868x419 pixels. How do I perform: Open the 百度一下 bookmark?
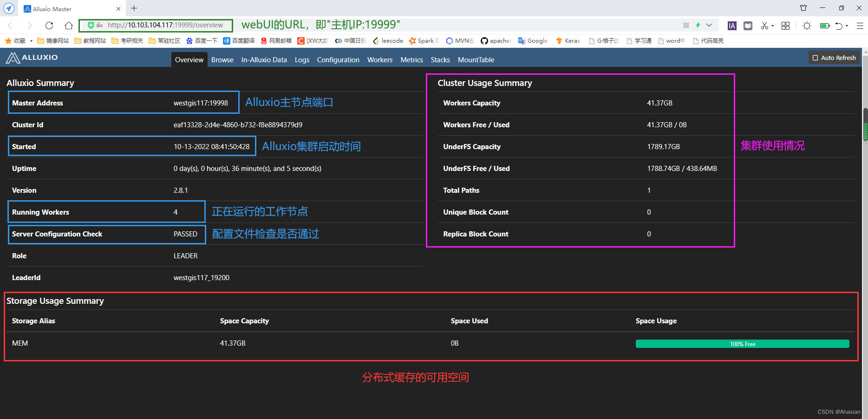click(x=202, y=41)
